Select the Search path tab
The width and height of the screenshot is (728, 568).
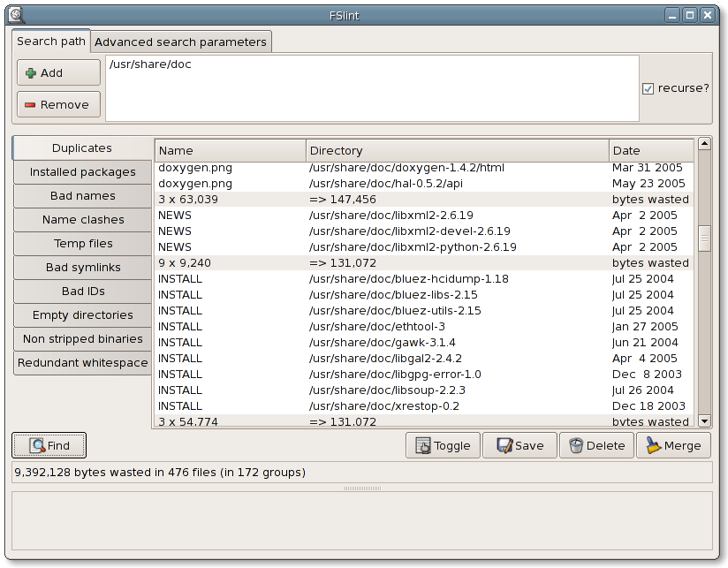coord(51,41)
